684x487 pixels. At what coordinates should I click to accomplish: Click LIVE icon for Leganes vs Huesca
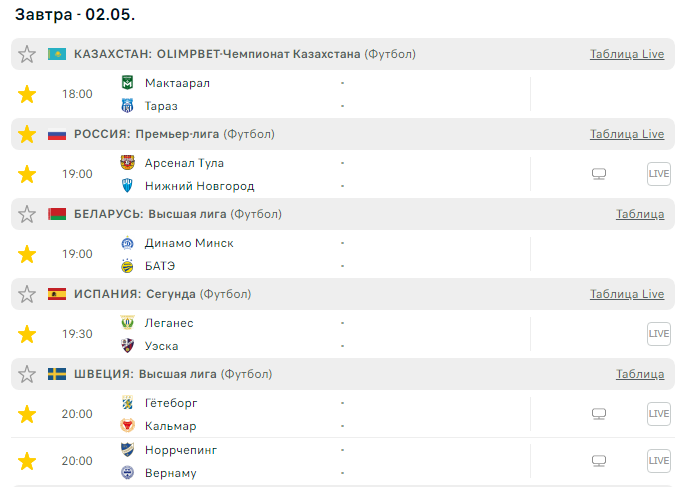(658, 334)
